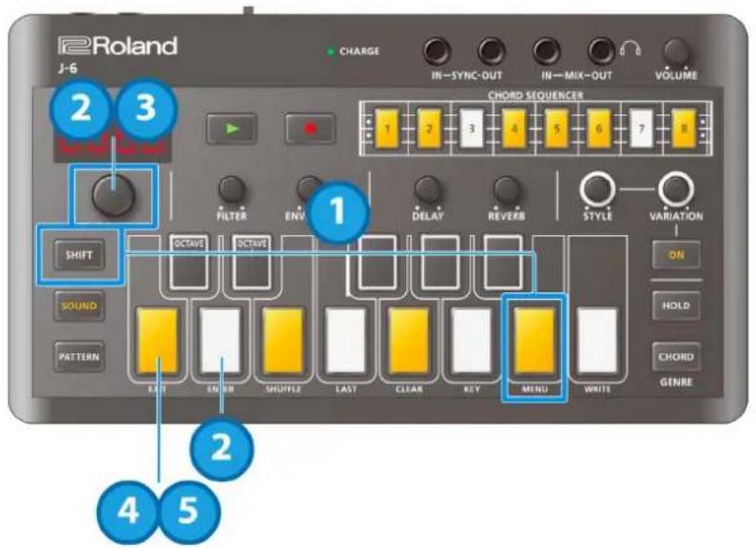The height and width of the screenshot is (548, 756).
Task: Tap the KEY key pad
Action: pyautogui.click(x=472, y=342)
